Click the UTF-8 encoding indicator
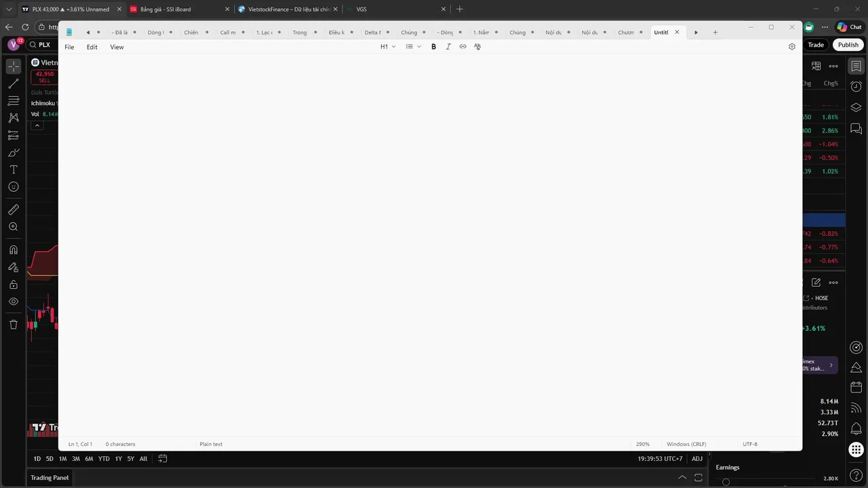The image size is (868, 488). pos(750,444)
